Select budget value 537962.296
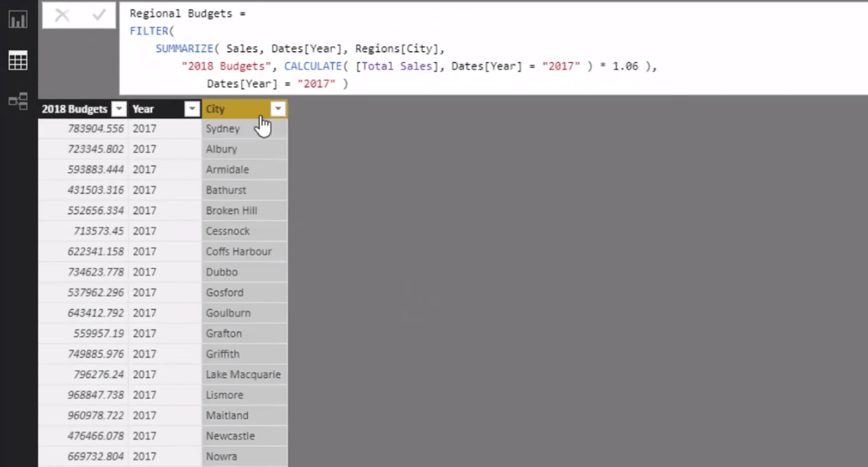Image resolution: width=868 pixels, height=467 pixels. click(x=83, y=292)
